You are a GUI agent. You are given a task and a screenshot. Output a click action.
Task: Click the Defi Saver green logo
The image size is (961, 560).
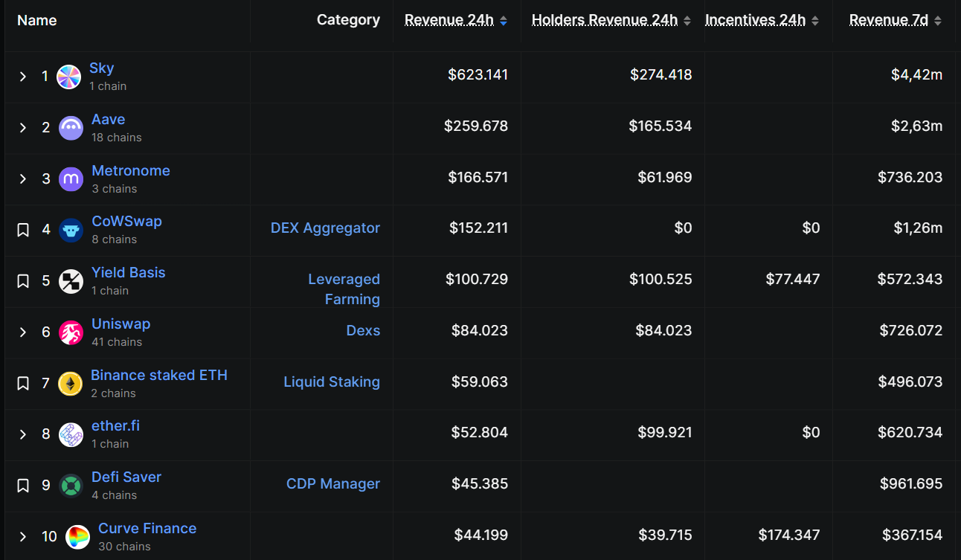71,486
